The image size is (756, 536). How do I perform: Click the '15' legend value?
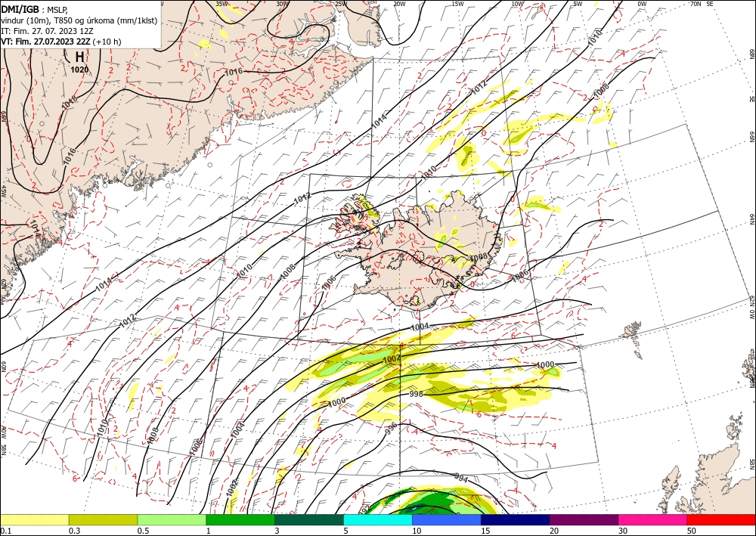point(485,531)
